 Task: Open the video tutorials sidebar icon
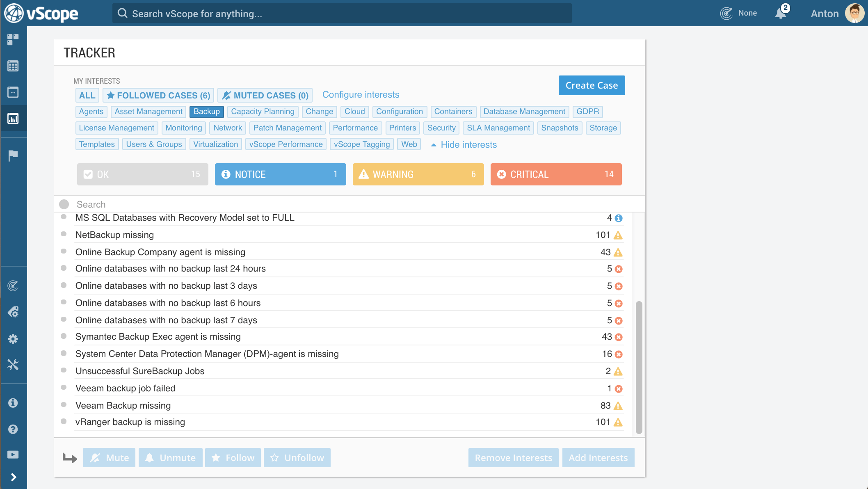[x=13, y=455]
